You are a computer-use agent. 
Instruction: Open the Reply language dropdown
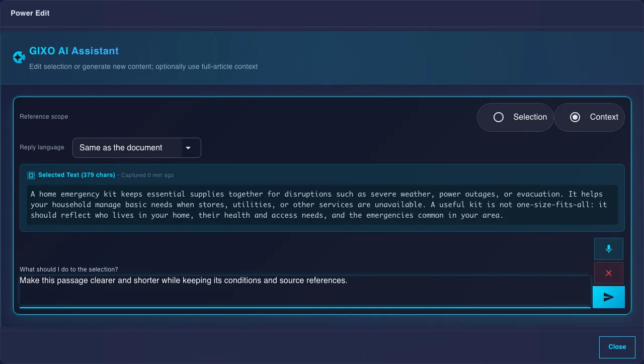pos(137,148)
